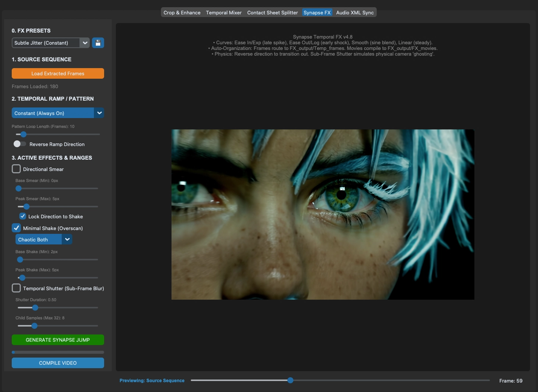Click the Base Shake (Min) slider handle
Viewport: 538px width, 392px height.
(20, 260)
